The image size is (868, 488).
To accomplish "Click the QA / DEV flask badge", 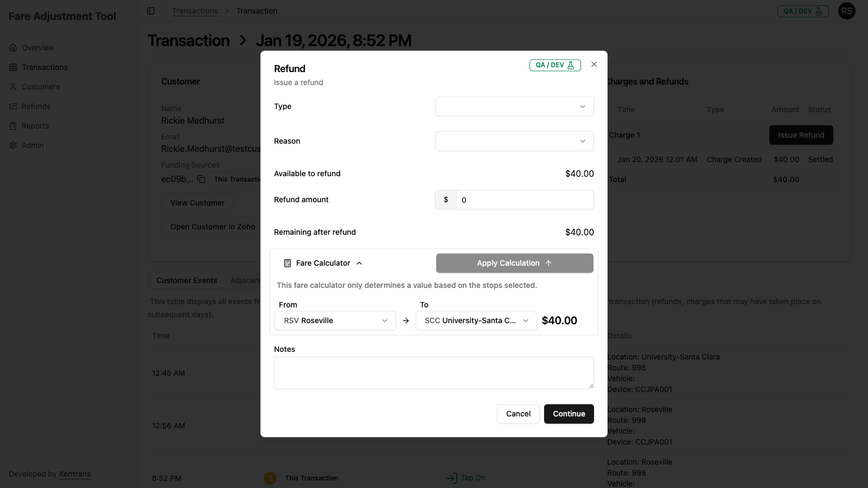I will [554, 65].
